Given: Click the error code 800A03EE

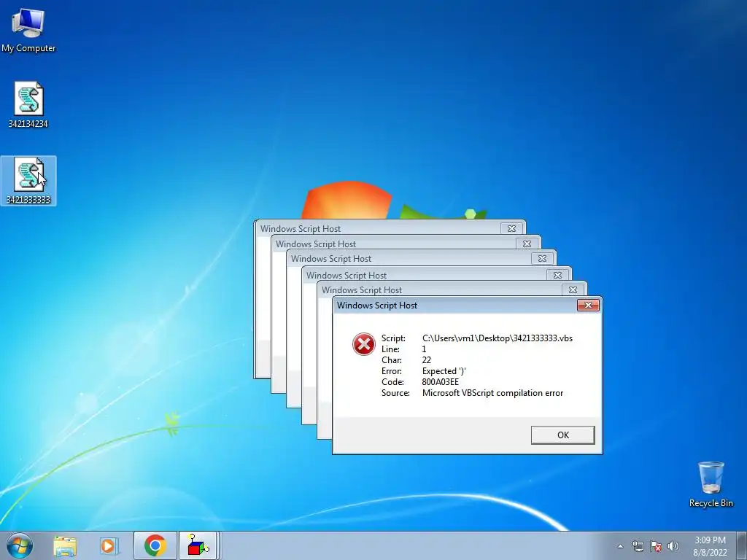Looking at the screenshot, I should pyautogui.click(x=440, y=382).
